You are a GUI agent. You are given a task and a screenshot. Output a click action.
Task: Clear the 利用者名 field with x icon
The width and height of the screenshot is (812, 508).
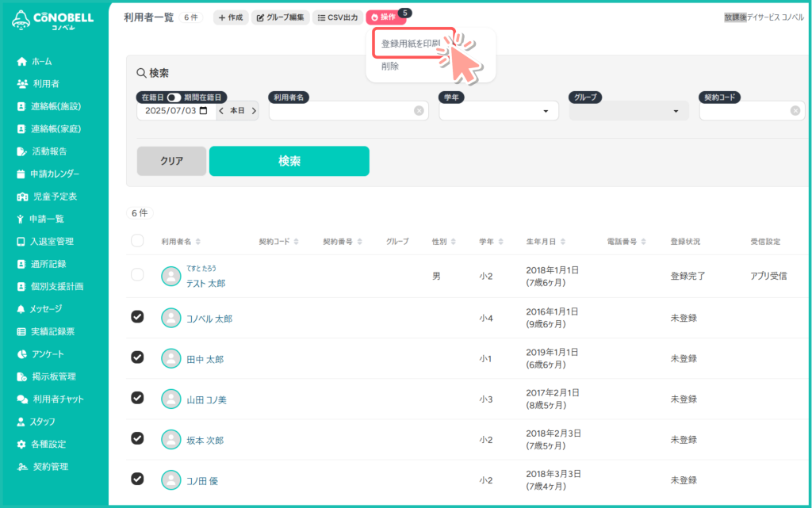(x=419, y=111)
